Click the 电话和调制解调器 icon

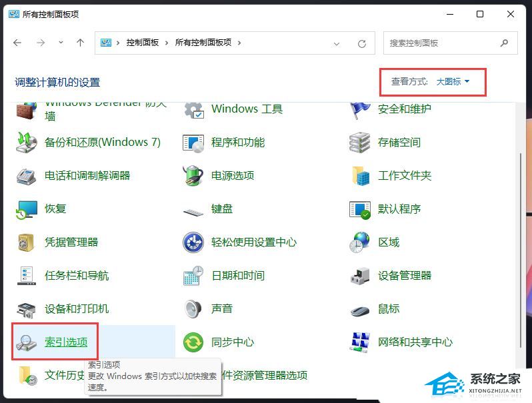click(x=27, y=176)
